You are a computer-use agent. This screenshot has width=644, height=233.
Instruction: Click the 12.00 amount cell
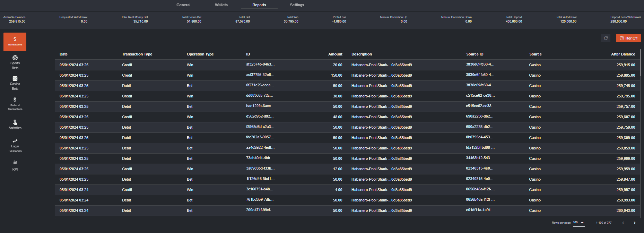point(338,169)
